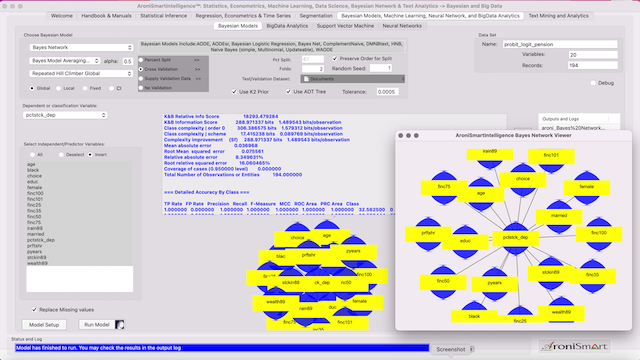Open the pctstck_dep dependent variable dropdown
Viewport: 640px width, 360px height.
click(x=65, y=115)
